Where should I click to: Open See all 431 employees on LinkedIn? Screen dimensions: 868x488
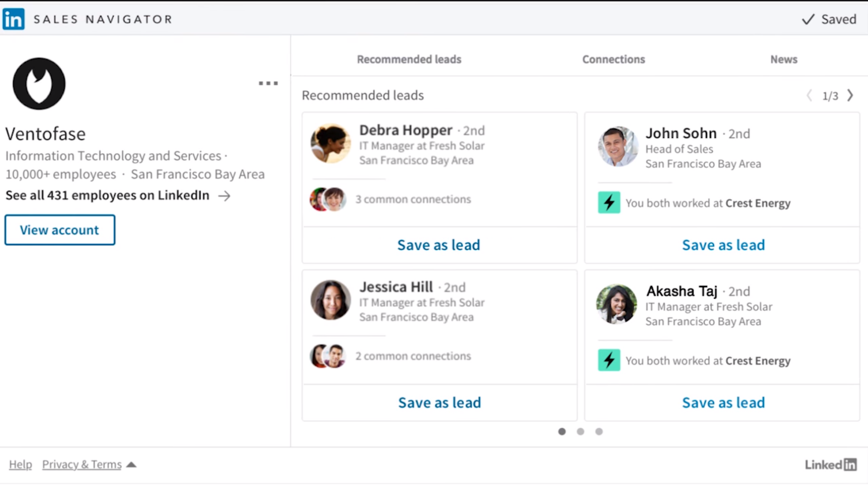[107, 195]
